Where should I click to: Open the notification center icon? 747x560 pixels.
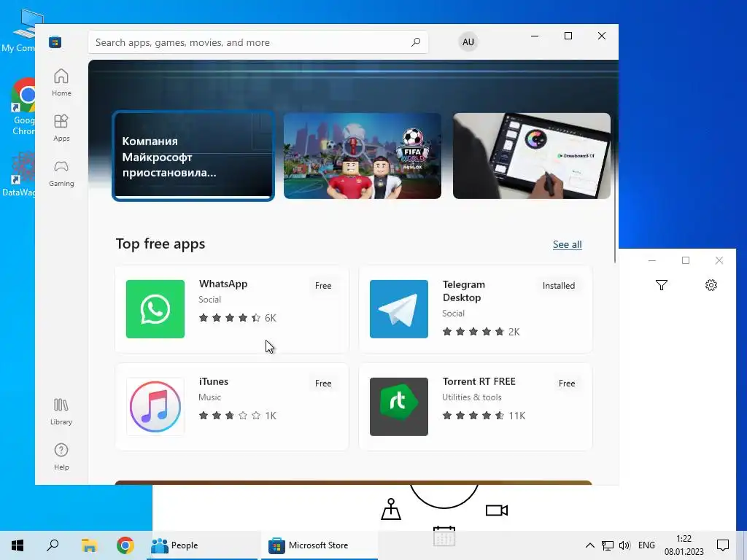click(723, 545)
